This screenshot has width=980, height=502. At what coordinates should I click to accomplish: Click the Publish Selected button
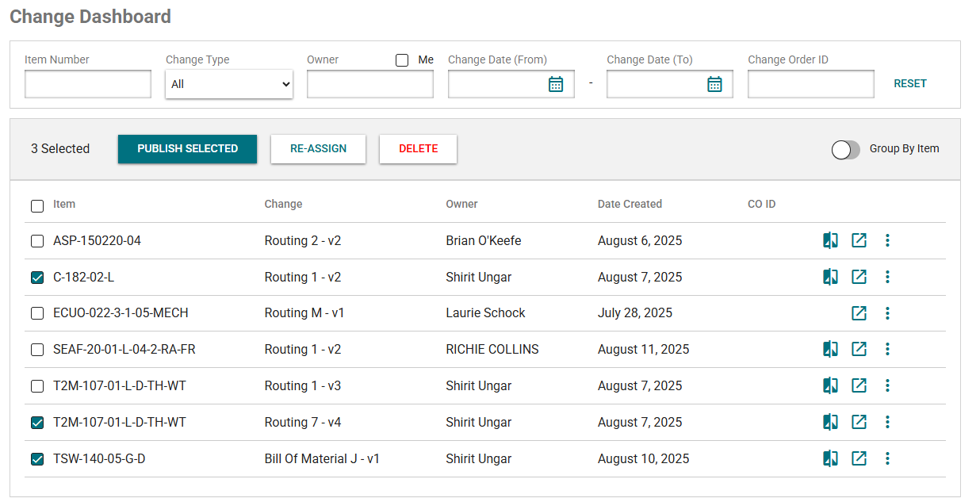[x=187, y=149]
